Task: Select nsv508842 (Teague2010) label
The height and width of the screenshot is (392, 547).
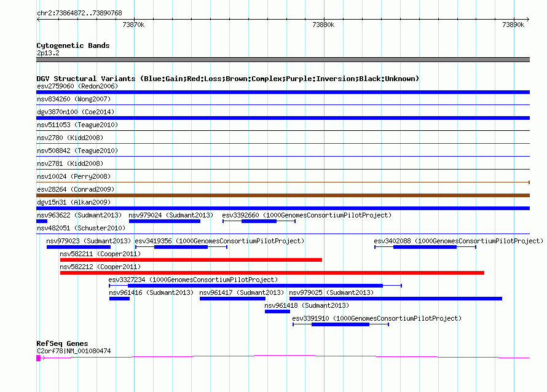Action: [77, 151]
